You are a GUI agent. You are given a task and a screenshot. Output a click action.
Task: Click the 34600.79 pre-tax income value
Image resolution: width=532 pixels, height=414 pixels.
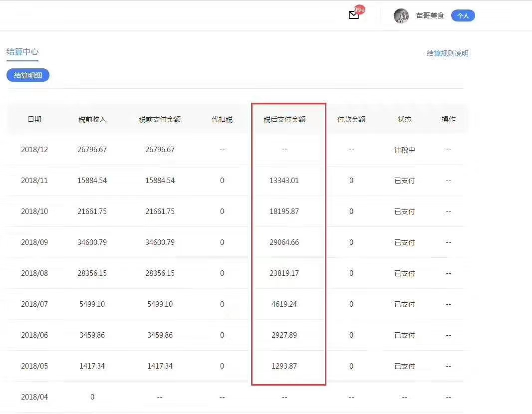click(x=92, y=242)
